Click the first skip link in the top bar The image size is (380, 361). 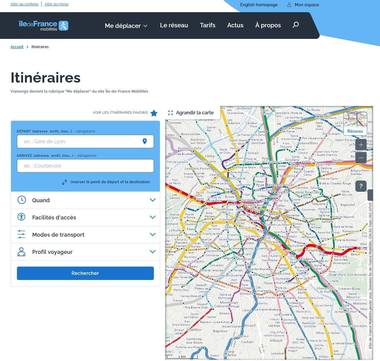coord(24,4)
